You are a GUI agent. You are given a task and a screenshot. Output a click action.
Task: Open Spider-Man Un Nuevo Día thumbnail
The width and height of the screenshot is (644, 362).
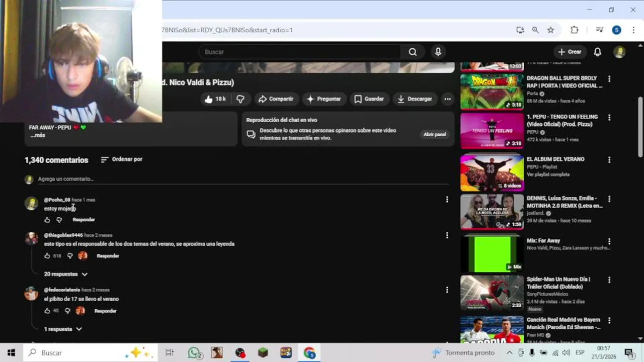pos(492,293)
